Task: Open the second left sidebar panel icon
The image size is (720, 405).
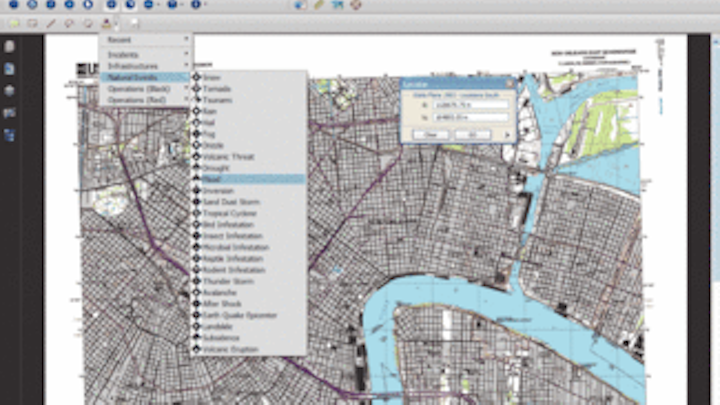Action: click(x=10, y=69)
